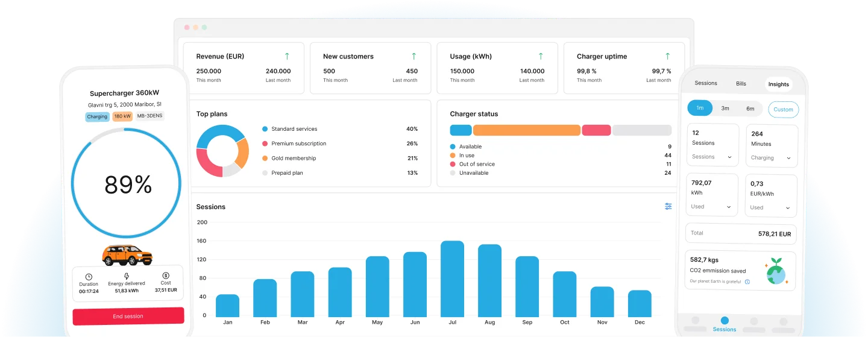Image resolution: width=868 pixels, height=337 pixels.
Task: Switch to the Bills tab
Action: (x=741, y=84)
